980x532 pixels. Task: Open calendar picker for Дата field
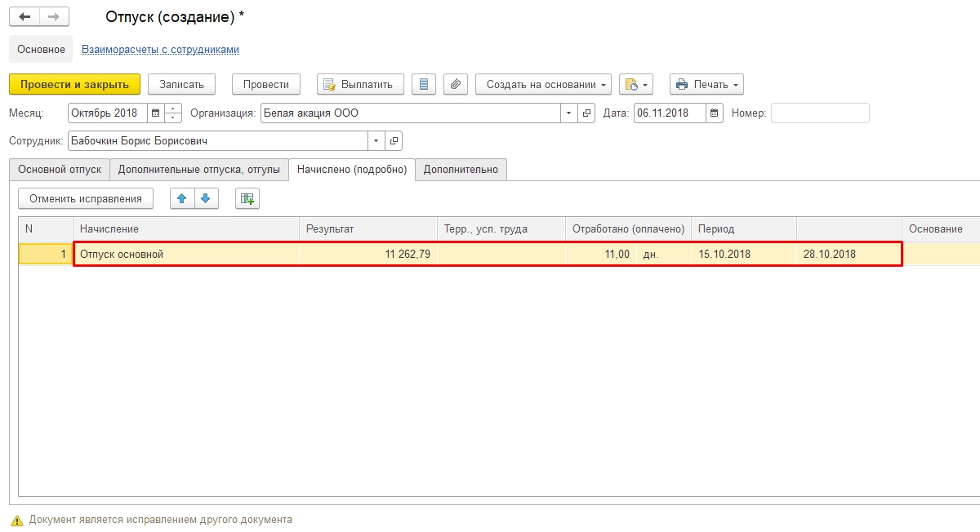click(715, 113)
